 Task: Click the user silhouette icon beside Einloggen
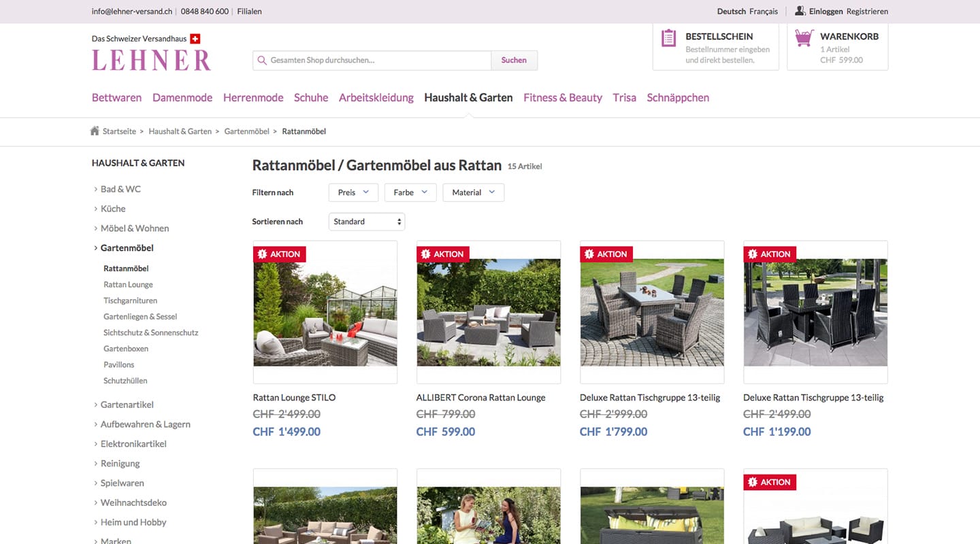point(798,11)
